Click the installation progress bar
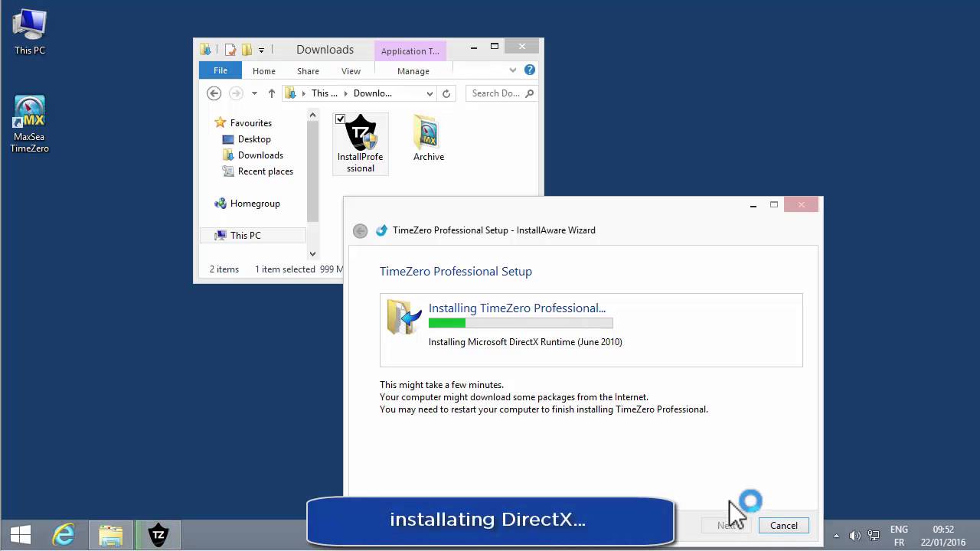 [x=521, y=323]
